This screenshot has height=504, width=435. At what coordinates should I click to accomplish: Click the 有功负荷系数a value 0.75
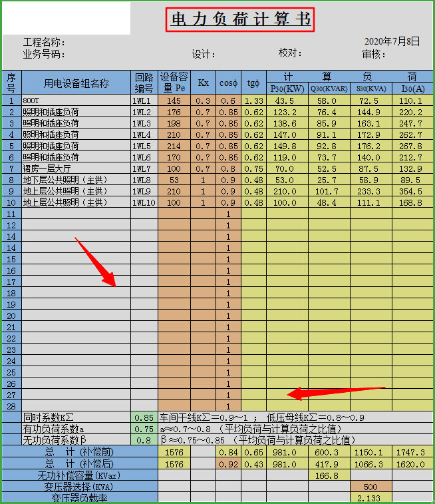144,429
